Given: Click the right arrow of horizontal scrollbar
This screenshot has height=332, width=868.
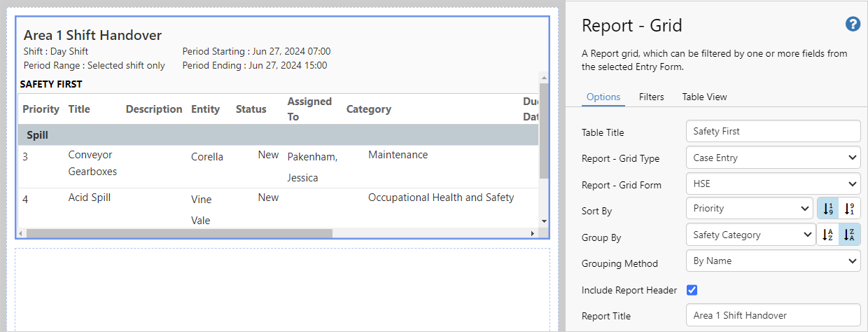Looking at the screenshot, I should click(534, 233).
